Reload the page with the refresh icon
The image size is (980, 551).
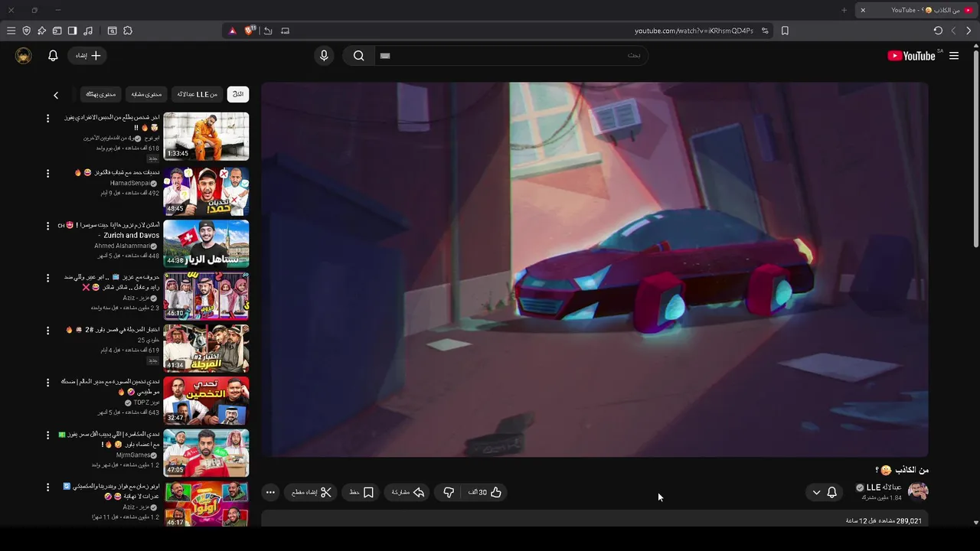[938, 31]
